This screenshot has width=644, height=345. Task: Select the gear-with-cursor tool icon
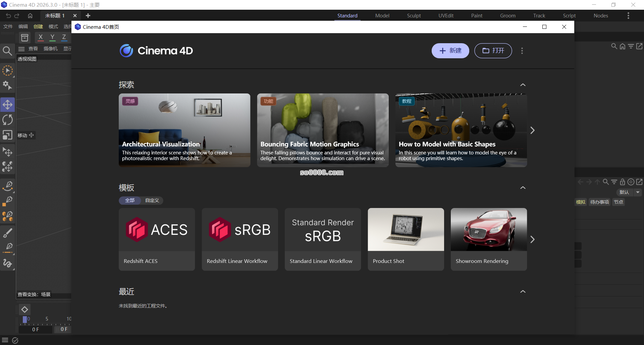7,86
